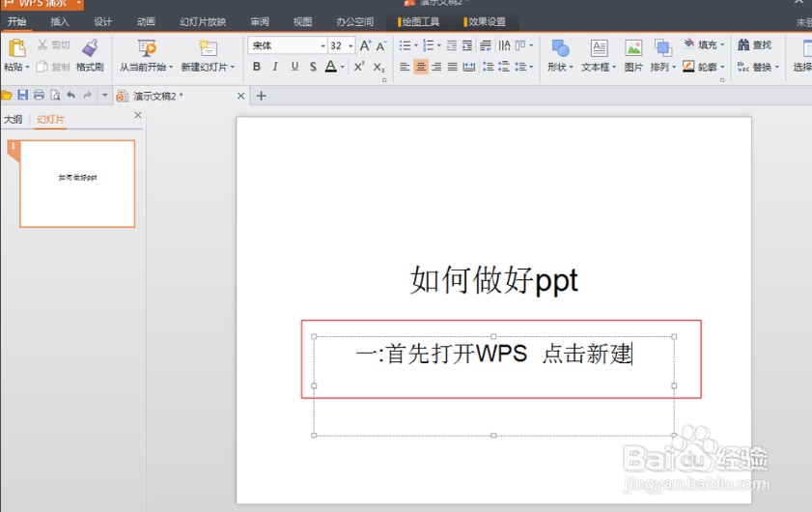Screen dimensions: 812x512
Task: Toggle Italic formatting
Action: coord(275,67)
